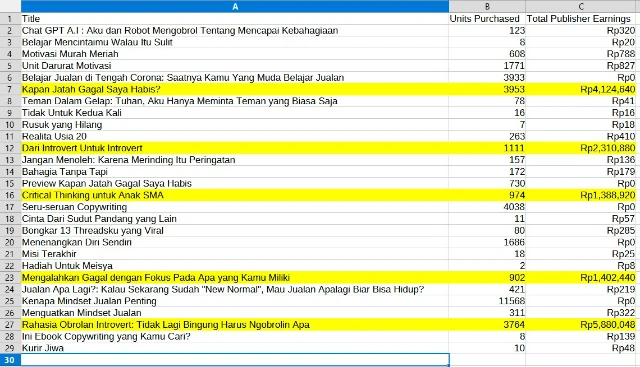The image size is (640, 367).
Task: Select earnings cell Rp48
Action: 582,348
